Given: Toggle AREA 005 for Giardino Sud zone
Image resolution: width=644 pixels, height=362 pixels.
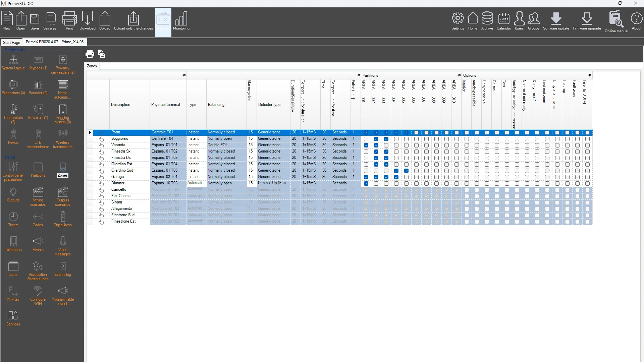Looking at the screenshot, I should [x=406, y=171].
